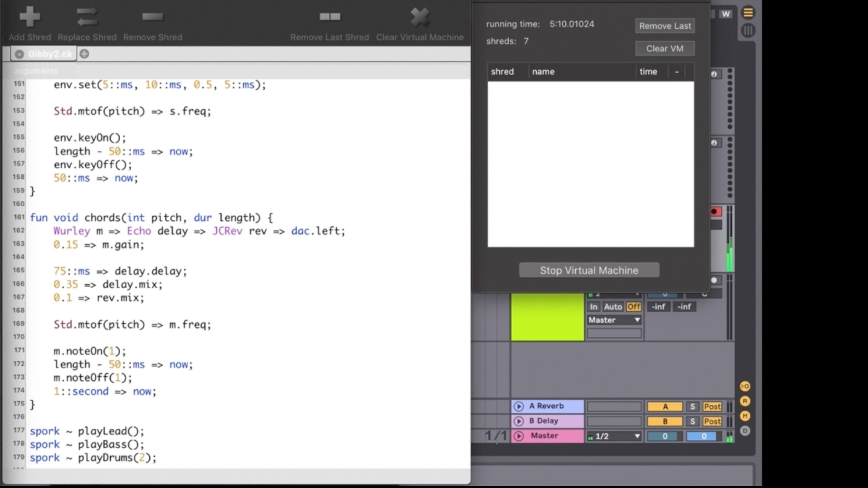Viewport: 868px width, 488px height.
Task: Click the Add Shred plus icon
Action: coord(30,17)
